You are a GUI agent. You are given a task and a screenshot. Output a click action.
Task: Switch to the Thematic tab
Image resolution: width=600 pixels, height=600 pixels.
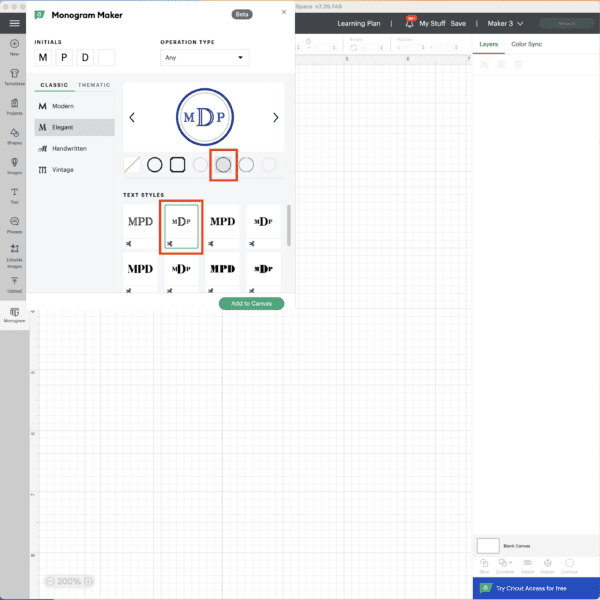(95, 85)
